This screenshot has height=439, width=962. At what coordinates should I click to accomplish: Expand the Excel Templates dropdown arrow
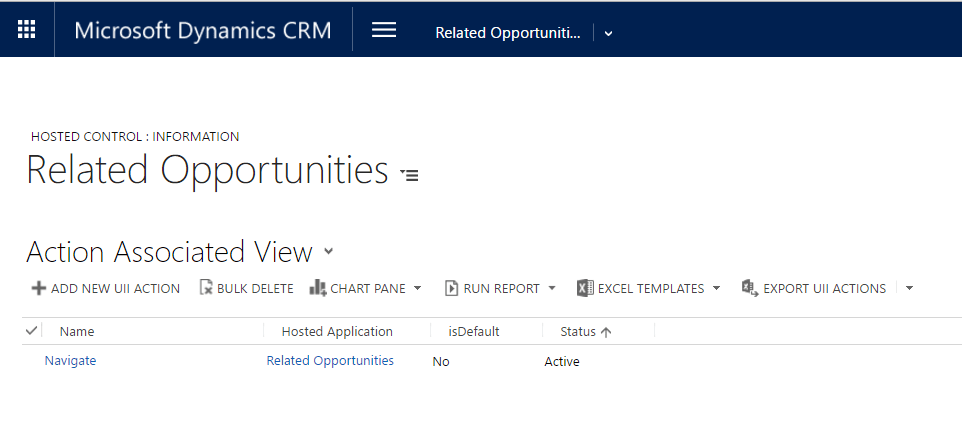pyautogui.click(x=716, y=288)
